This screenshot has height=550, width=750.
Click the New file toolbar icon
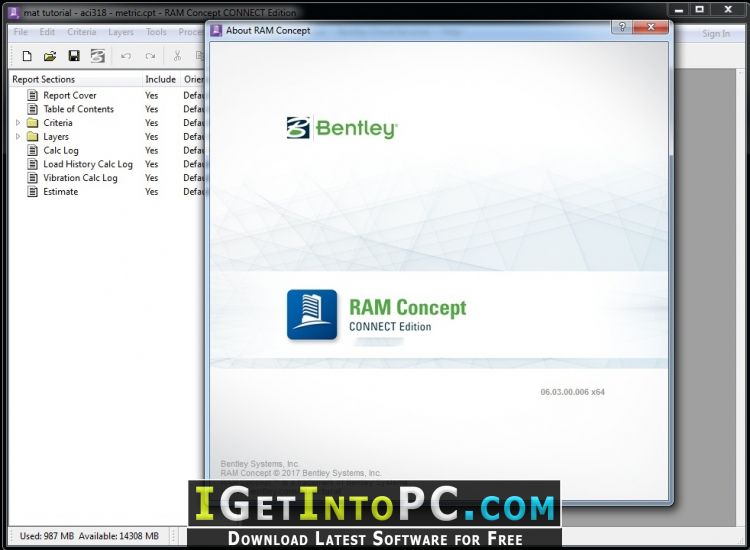click(27, 56)
